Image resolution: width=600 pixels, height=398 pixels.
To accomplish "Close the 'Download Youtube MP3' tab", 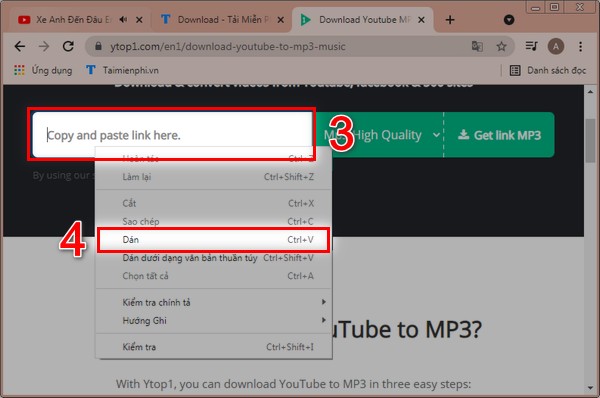I will coord(421,20).
